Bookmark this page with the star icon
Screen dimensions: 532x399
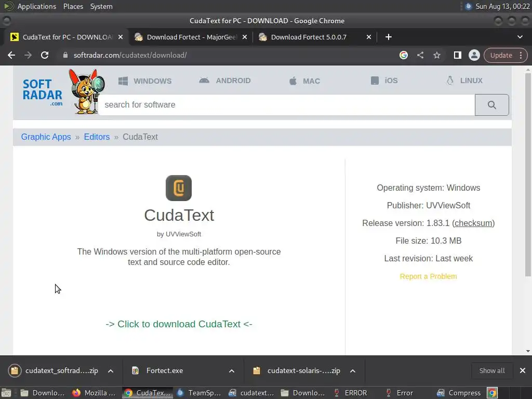(436, 55)
